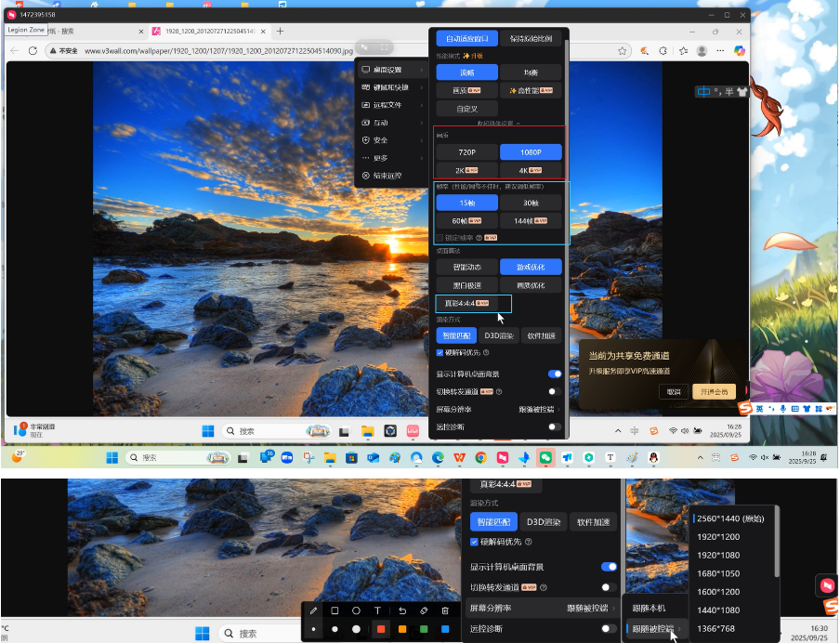
Task: Pick the orange annotation color swatch
Action: click(402, 629)
